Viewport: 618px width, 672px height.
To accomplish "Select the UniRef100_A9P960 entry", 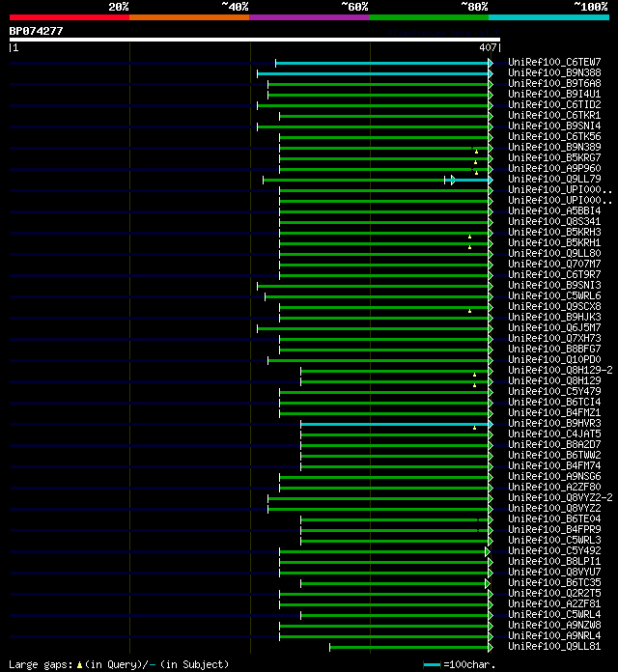I will [x=554, y=168].
